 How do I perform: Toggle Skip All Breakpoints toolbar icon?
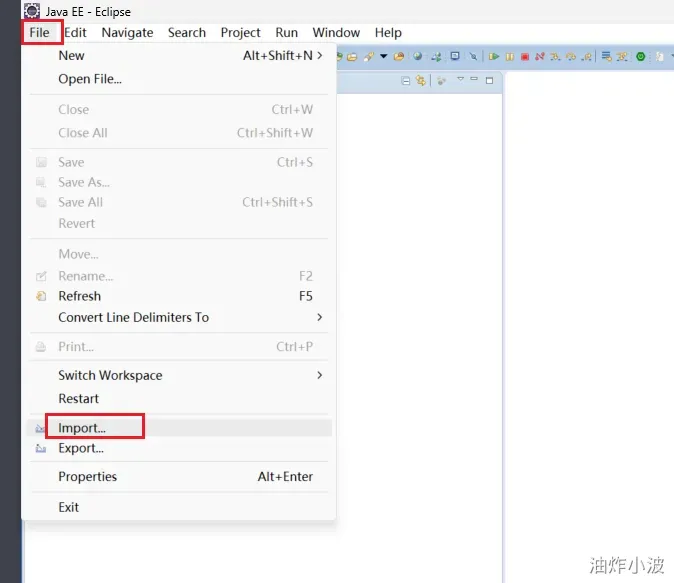pos(473,56)
